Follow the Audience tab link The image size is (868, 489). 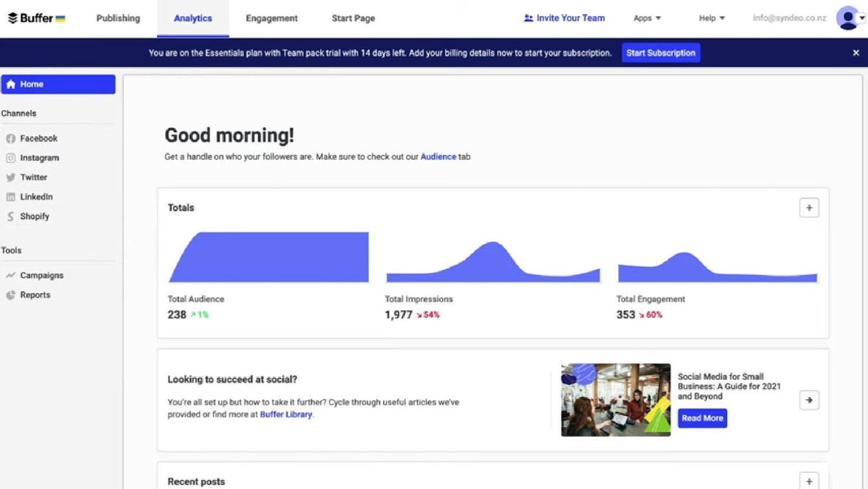(438, 157)
